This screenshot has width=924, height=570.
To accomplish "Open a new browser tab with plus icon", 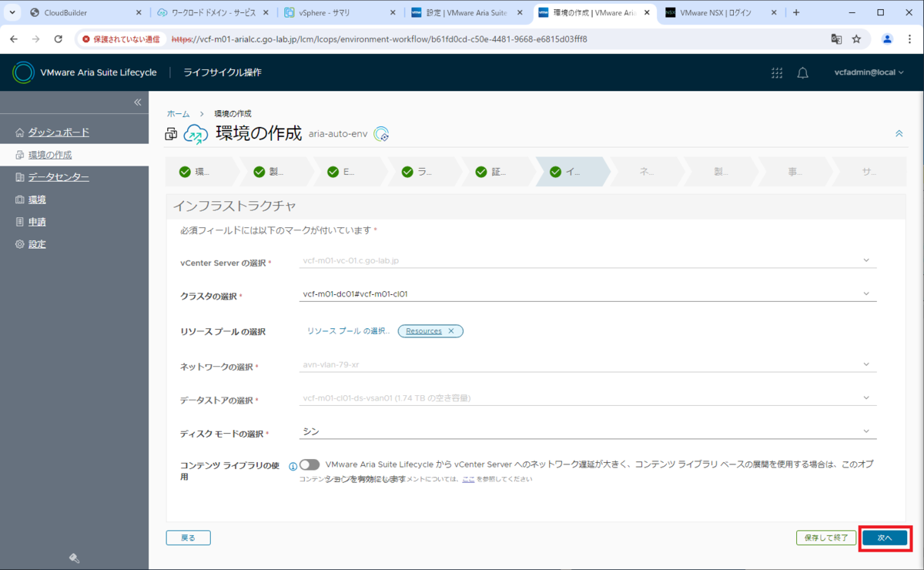I will [796, 12].
